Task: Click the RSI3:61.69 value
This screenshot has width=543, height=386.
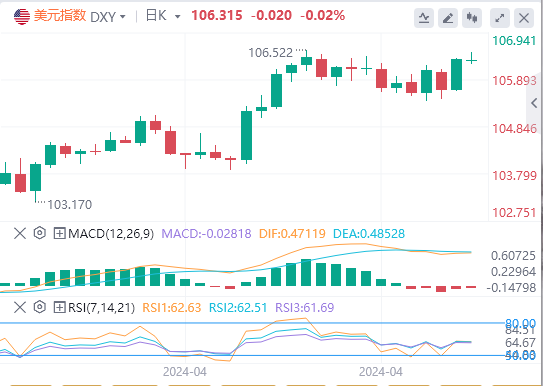Action: pyautogui.click(x=304, y=307)
